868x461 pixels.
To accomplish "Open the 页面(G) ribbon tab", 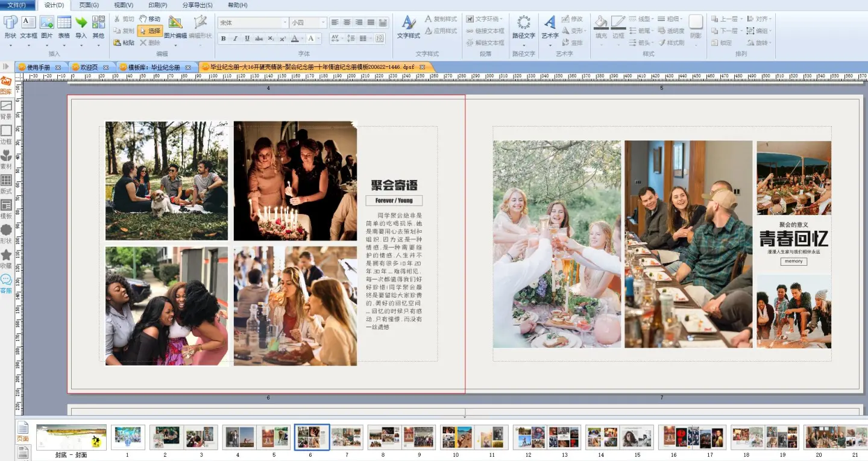I will tap(89, 5).
